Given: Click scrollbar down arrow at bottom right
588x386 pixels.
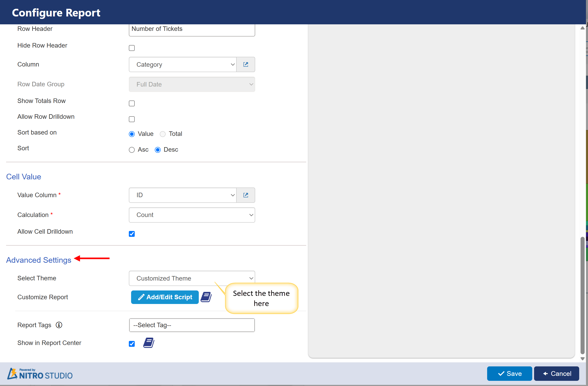Looking at the screenshot, I should (x=582, y=359).
